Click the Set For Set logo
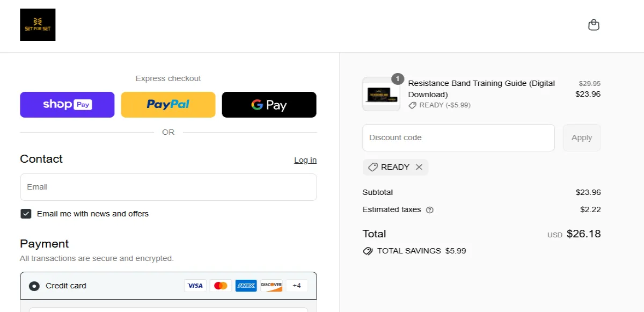This screenshot has width=644, height=312. coord(38,24)
